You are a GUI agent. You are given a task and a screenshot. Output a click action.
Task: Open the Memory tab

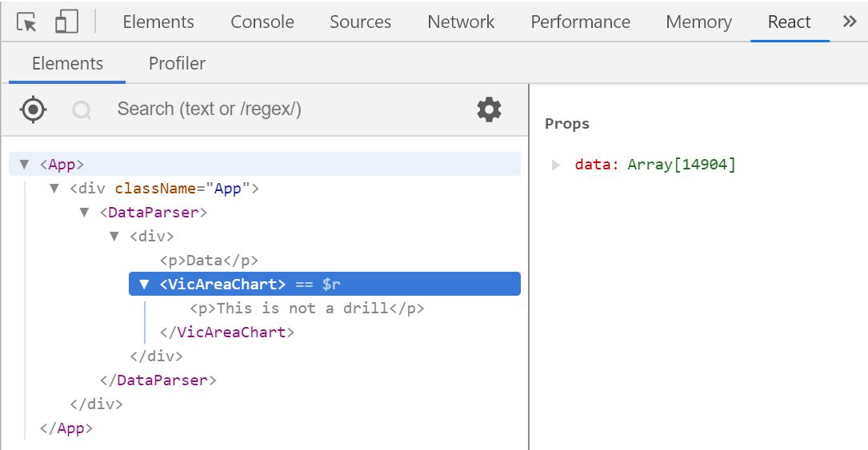[698, 22]
